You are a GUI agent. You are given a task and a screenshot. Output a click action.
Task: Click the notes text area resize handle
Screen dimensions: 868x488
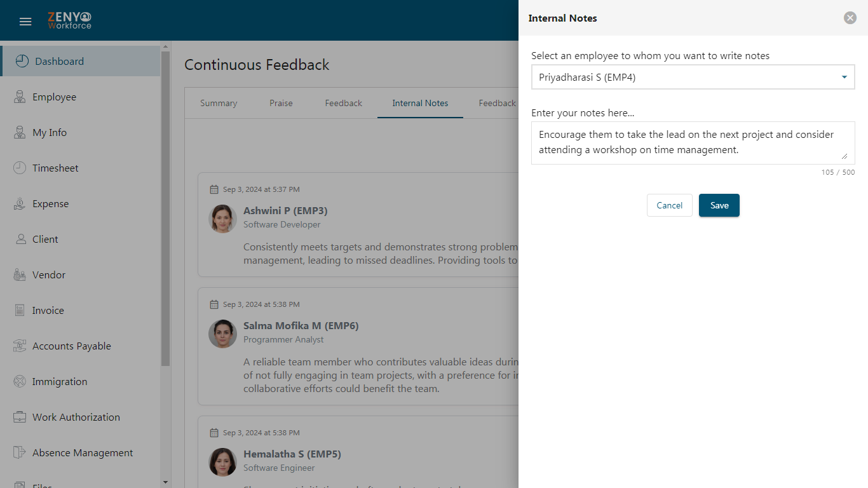(844, 156)
